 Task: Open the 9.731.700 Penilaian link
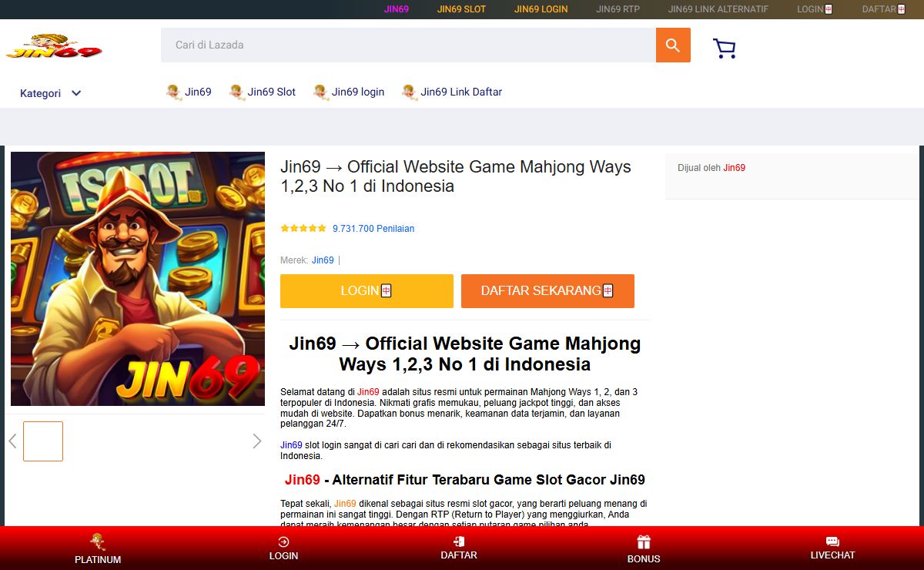click(x=373, y=229)
